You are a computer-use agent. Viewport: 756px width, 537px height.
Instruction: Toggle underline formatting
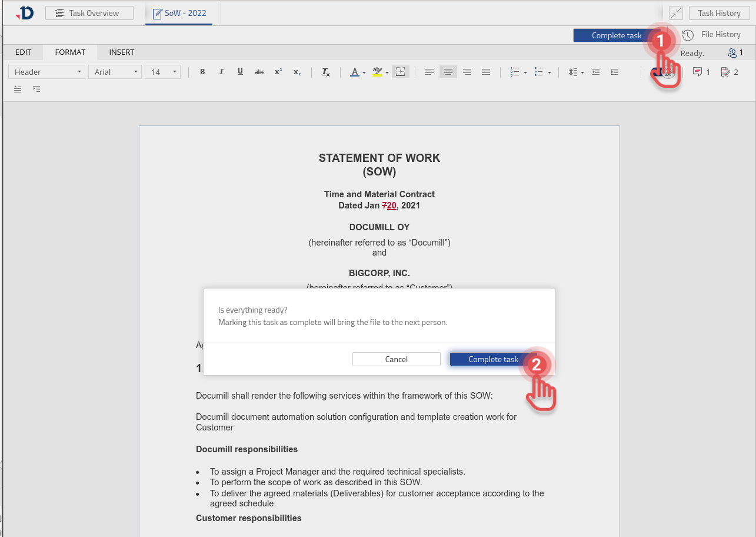[240, 72]
